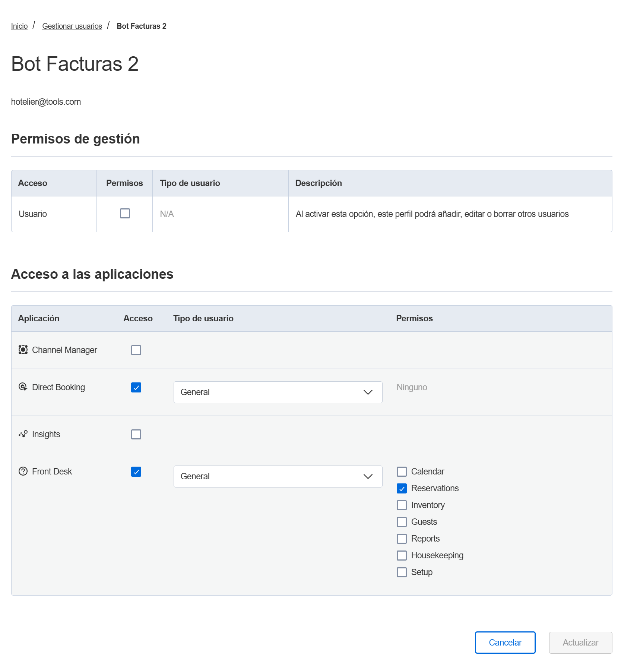Uncheck the Reservations permission
This screenshot has height=672, width=640.
(402, 488)
